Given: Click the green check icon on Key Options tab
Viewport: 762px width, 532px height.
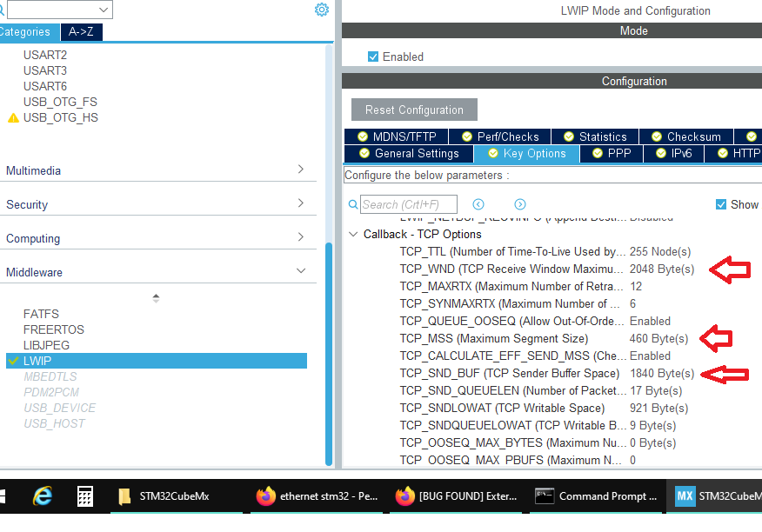Looking at the screenshot, I should click(493, 154).
